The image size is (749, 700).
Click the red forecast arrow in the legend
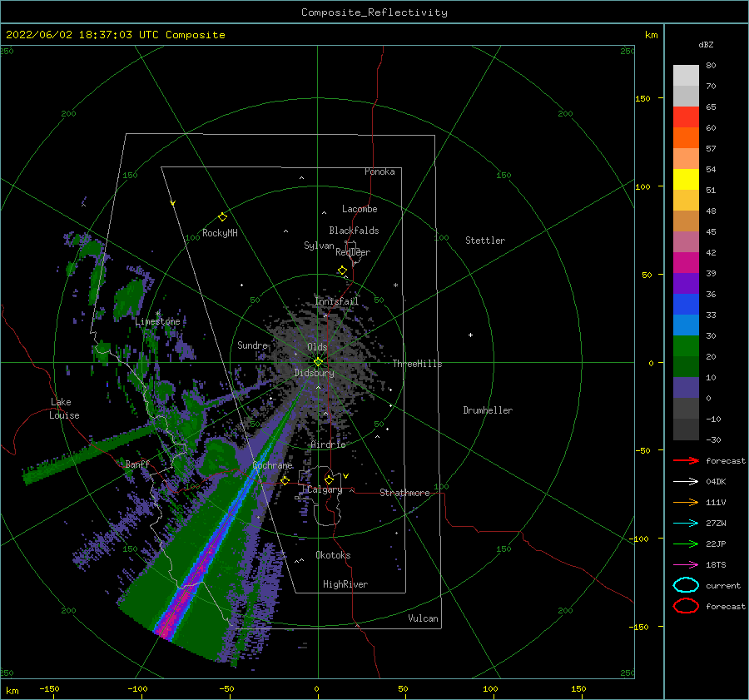(x=686, y=460)
